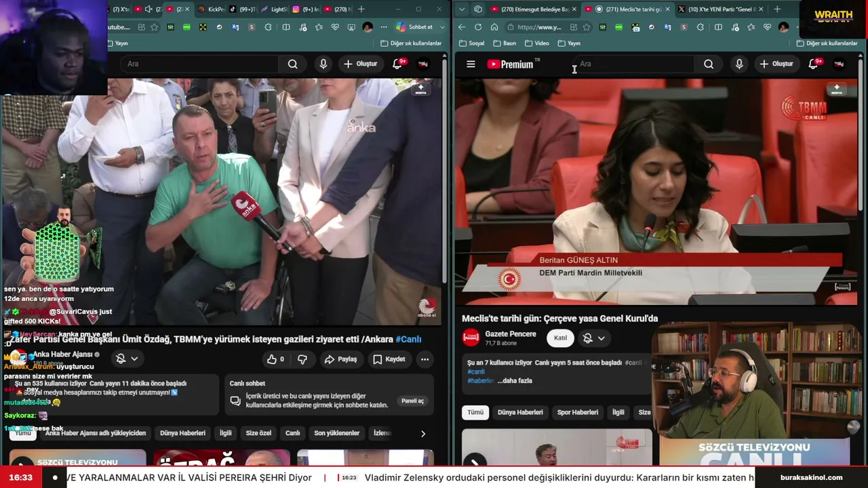Open the hamburger guide menu on YouTube Premium
Viewport: 868px width, 488px height.
[x=471, y=64]
